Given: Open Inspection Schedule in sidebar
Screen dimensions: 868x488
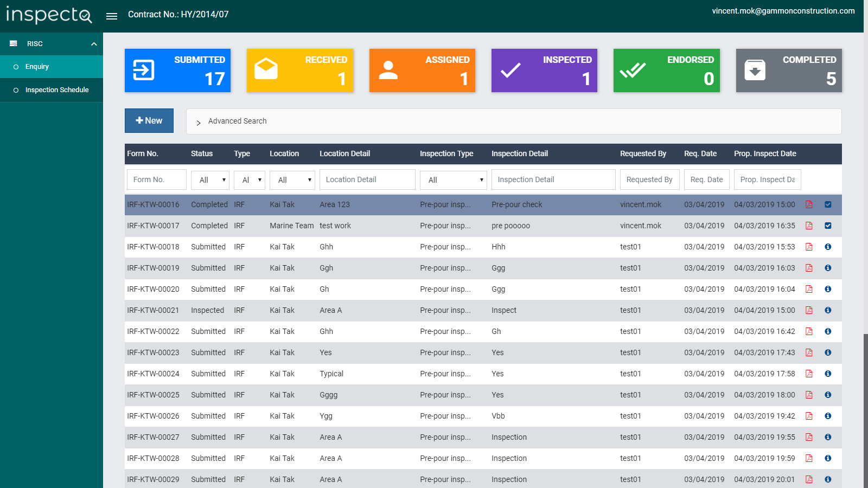Looking at the screenshot, I should coord(57,90).
